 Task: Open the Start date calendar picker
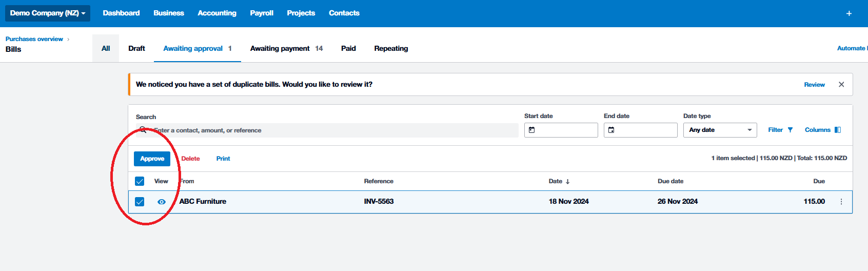tap(532, 130)
